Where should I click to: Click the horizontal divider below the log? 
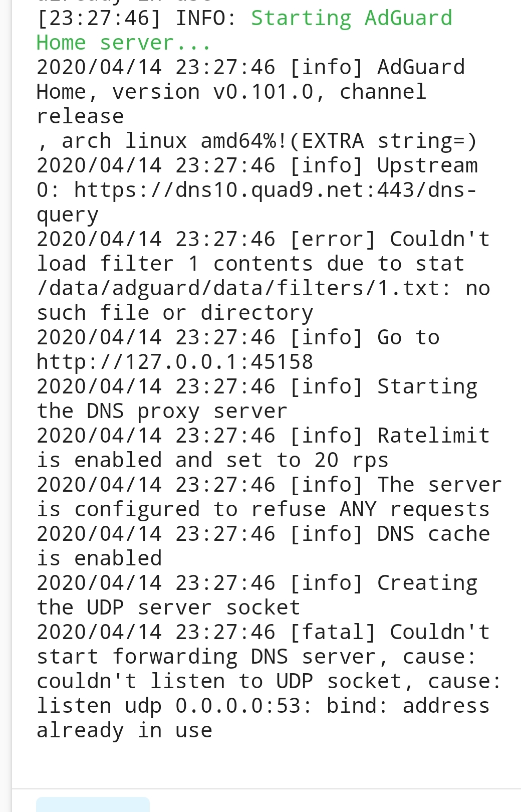point(266,788)
